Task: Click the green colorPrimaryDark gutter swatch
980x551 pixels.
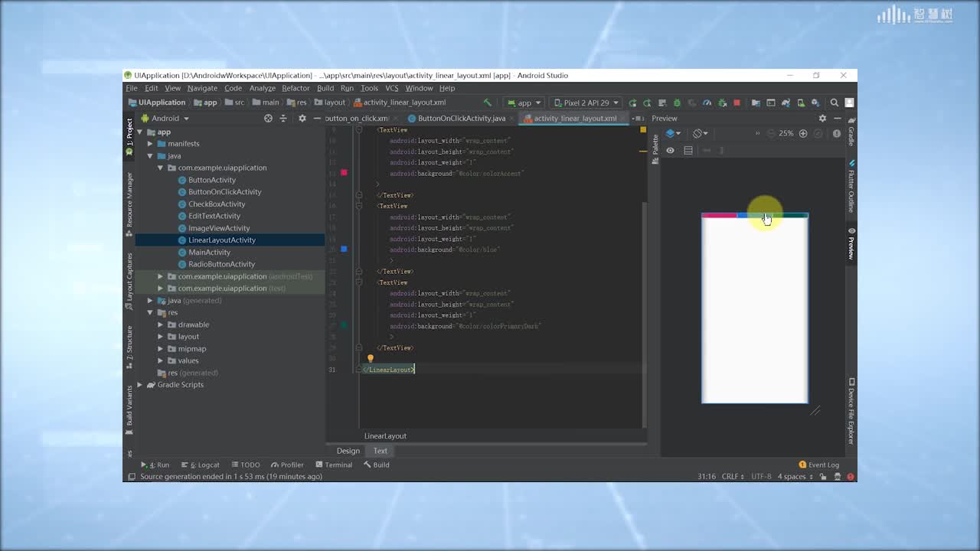Action: pyautogui.click(x=344, y=325)
